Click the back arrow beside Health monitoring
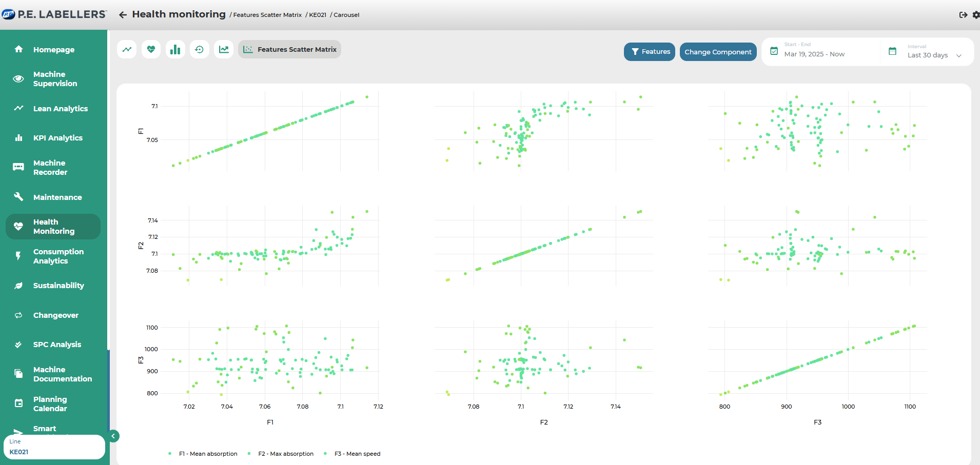The width and height of the screenshot is (980, 465). pyautogui.click(x=123, y=15)
